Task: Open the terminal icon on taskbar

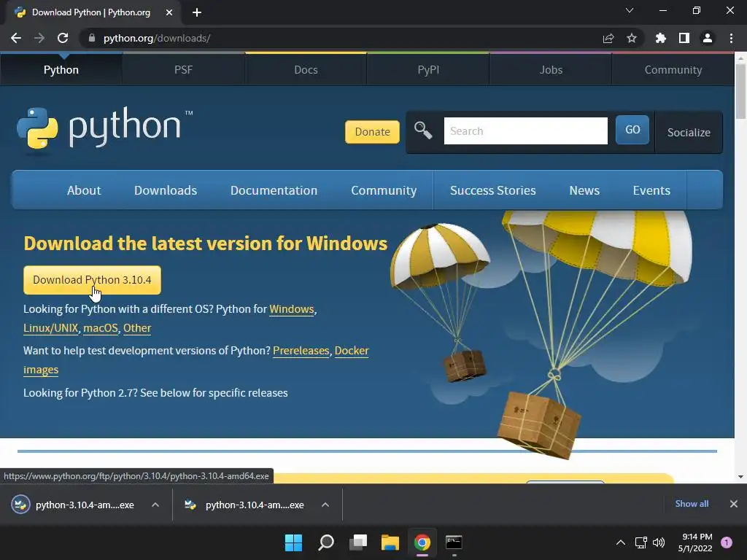Action: coord(454,542)
